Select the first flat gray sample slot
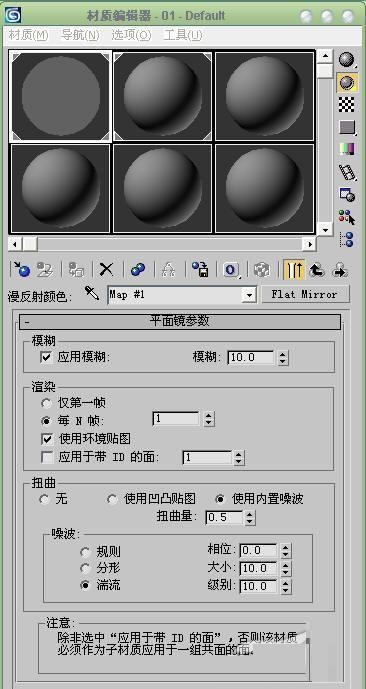 pyautogui.click(x=60, y=97)
